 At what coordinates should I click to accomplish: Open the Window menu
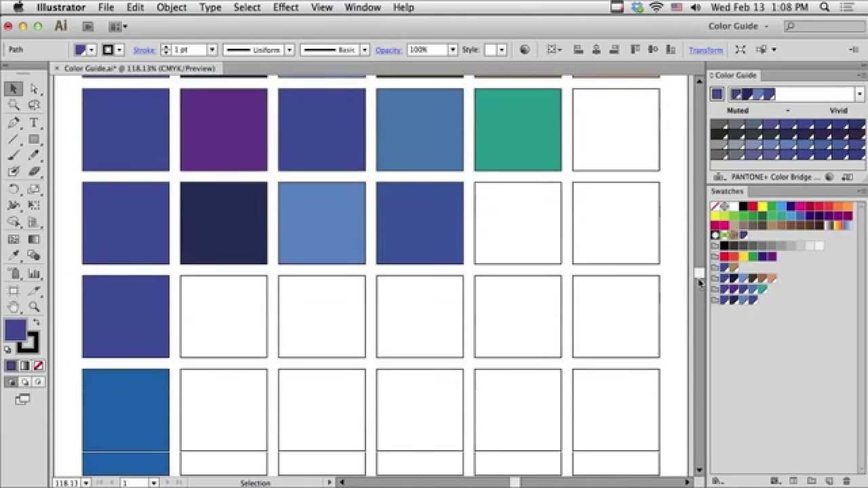tap(363, 7)
